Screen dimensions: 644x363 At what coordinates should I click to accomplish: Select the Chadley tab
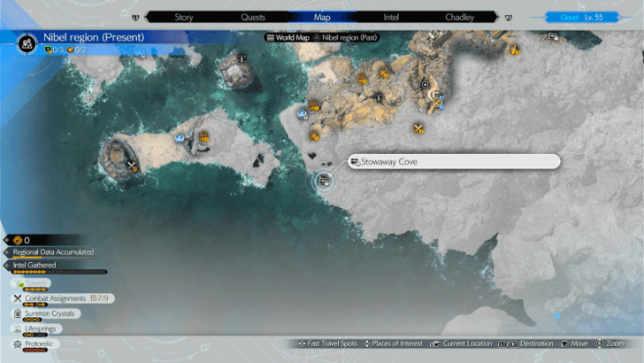click(459, 17)
